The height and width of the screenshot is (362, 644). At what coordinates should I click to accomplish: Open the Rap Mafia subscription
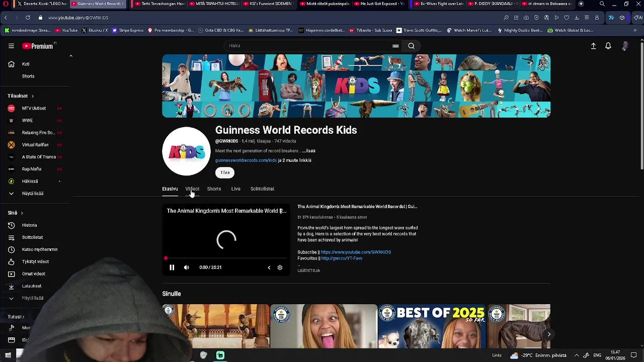click(x=31, y=169)
